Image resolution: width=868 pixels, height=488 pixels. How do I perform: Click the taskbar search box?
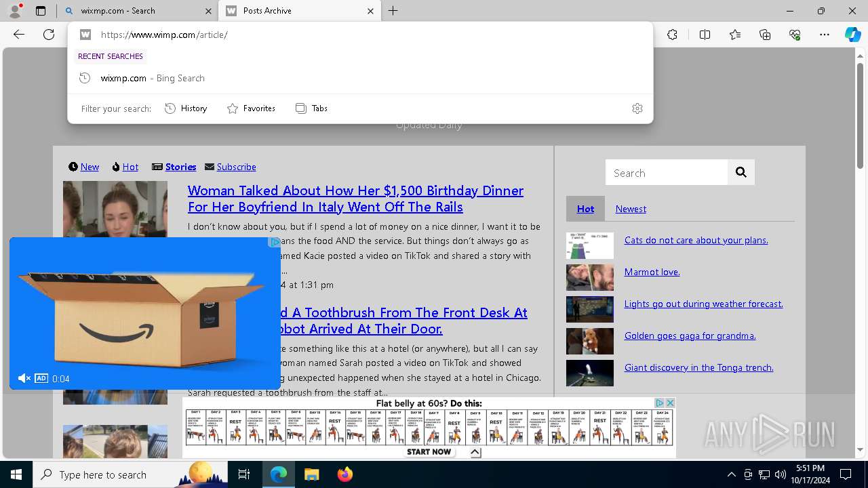click(130, 474)
